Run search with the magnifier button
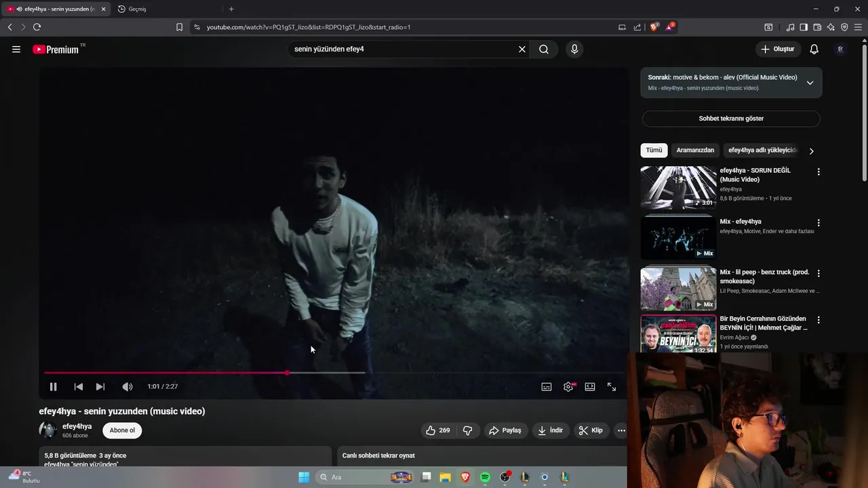This screenshot has width=868, height=488. [x=544, y=49]
